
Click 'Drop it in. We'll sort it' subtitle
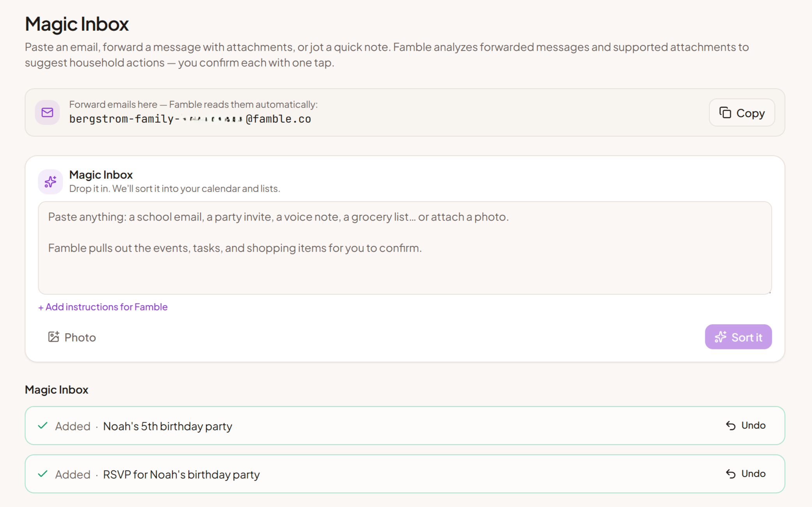(175, 188)
